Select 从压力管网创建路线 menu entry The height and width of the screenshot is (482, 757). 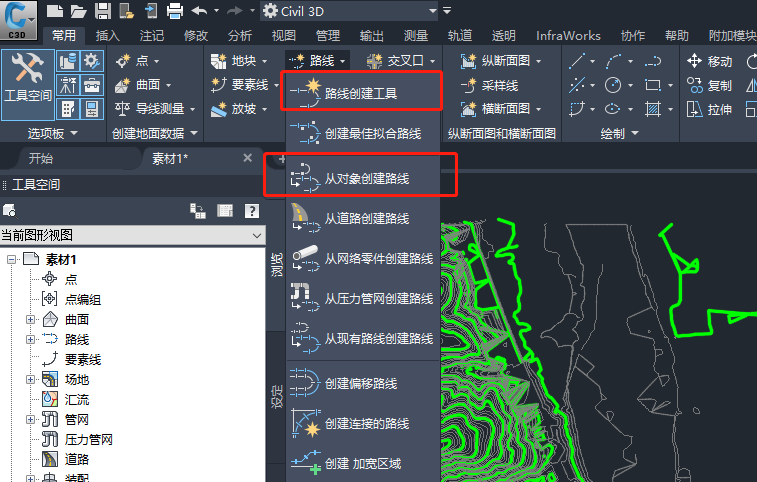[363, 299]
